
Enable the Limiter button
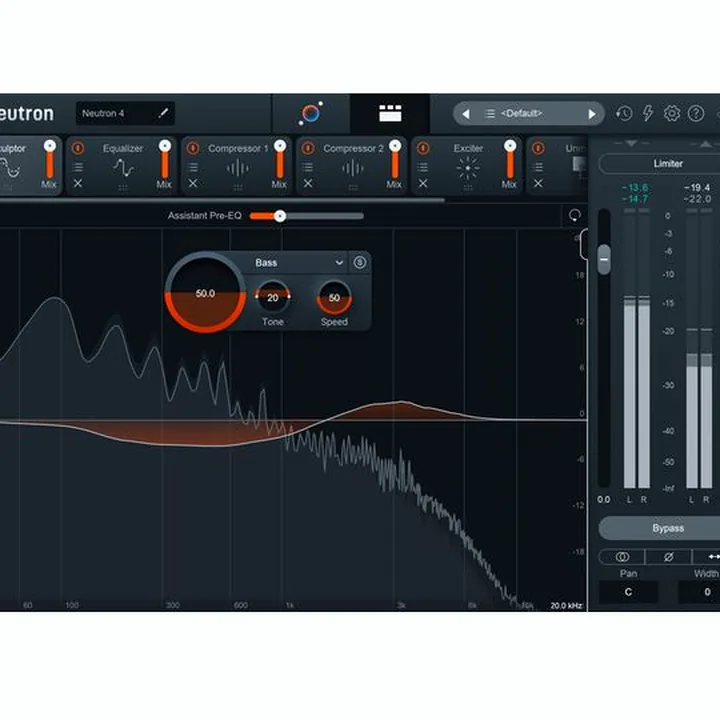pyautogui.click(x=661, y=164)
